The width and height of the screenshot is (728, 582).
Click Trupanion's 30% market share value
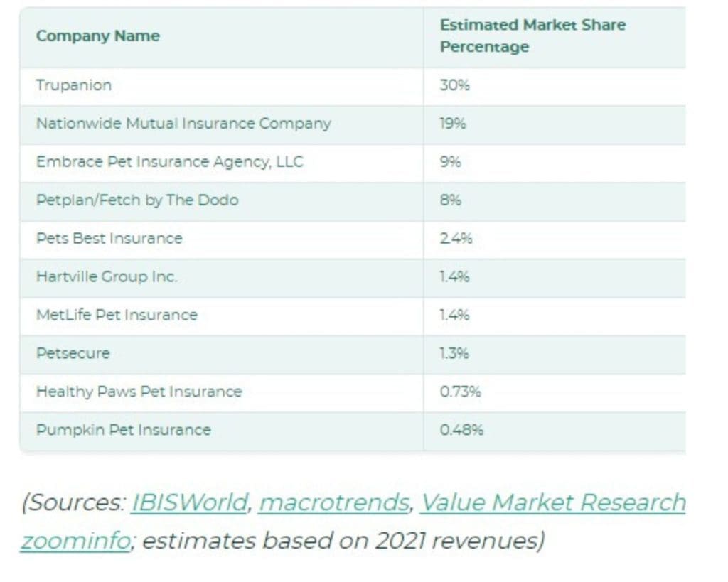(454, 85)
